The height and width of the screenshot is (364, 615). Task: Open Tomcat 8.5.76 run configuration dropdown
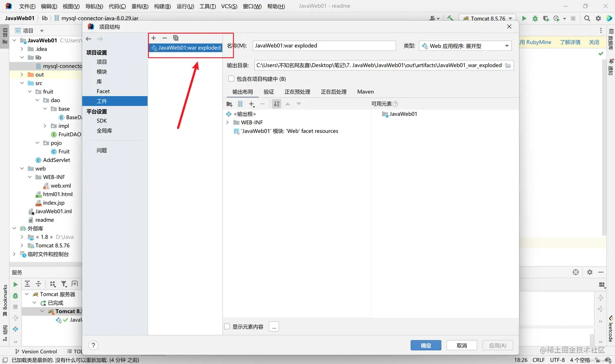[x=488, y=18]
